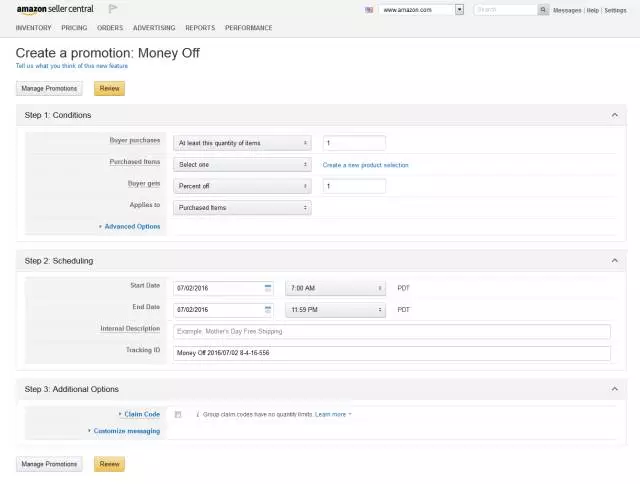This screenshot has height=484, width=640.
Task: Open the 'Percent off' dropdown
Action: tap(242, 186)
